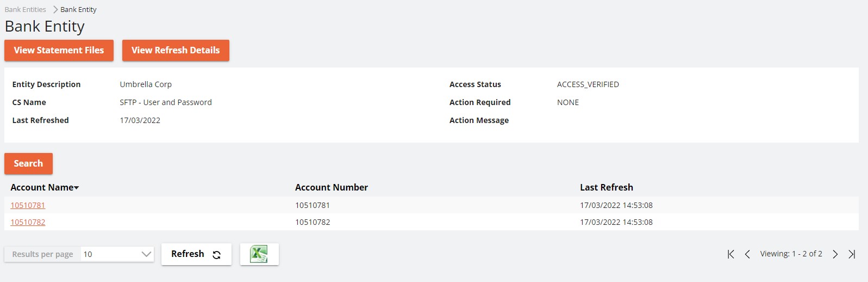Go to the next page of results
Screen dimensions: 868x282
[x=835, y=254]
